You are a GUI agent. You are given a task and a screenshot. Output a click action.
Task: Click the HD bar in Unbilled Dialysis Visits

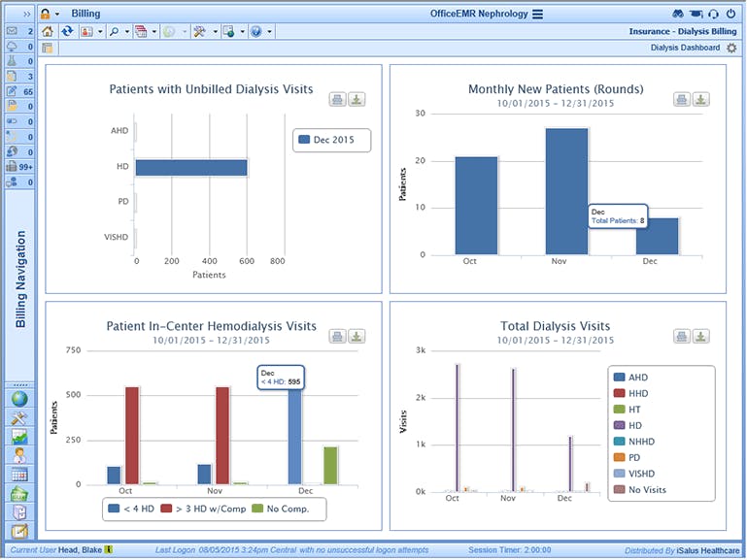(x=191, y=168)
